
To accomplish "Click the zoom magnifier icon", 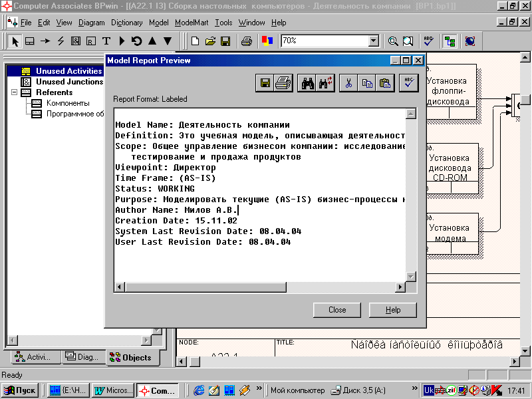I will [x=393, y=41].
